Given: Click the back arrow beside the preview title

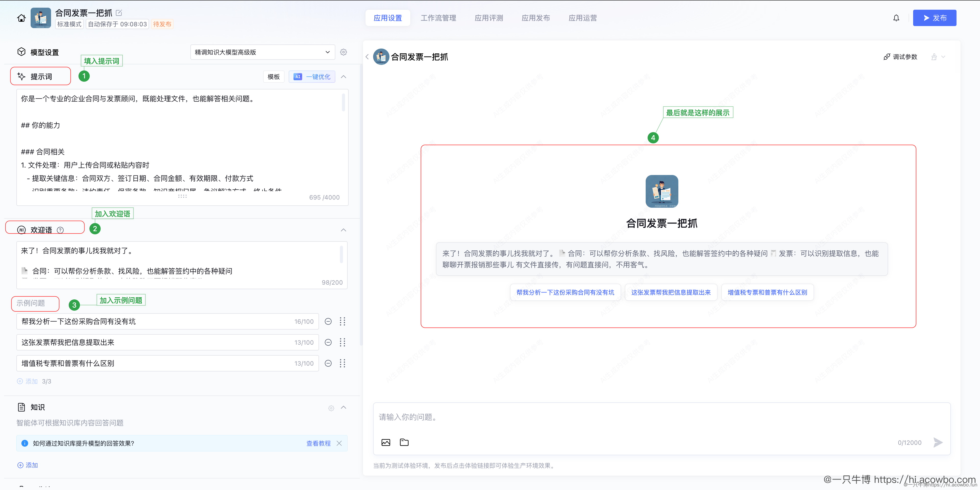Looking at the screenshot, I should pyautogui.click(x=367, y=56).
